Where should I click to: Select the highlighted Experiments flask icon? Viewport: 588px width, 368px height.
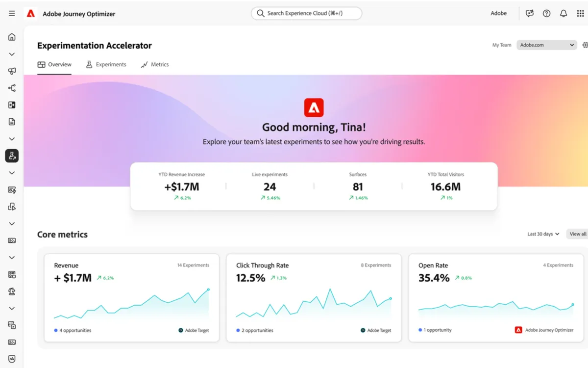coord(11,156)
